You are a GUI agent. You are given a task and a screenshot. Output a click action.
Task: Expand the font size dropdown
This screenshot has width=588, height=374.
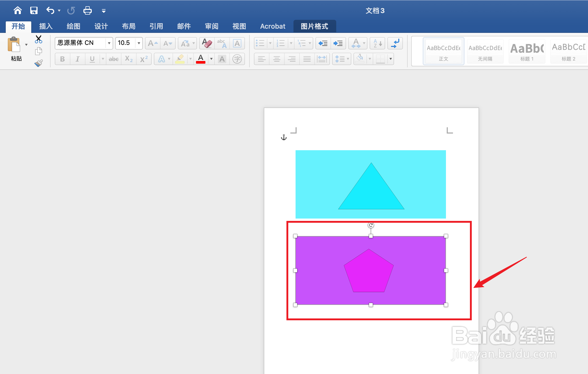[x=139, y=43]
